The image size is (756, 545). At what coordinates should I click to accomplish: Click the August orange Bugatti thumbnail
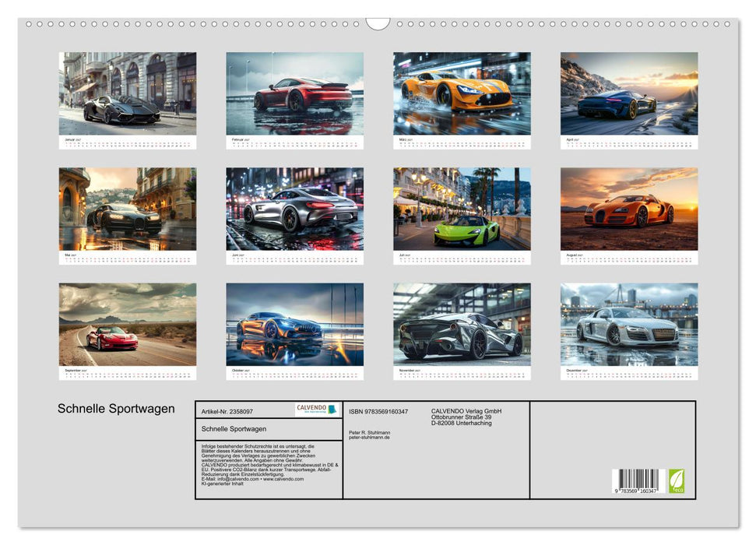pyautogui.click(x=629, y=209)
